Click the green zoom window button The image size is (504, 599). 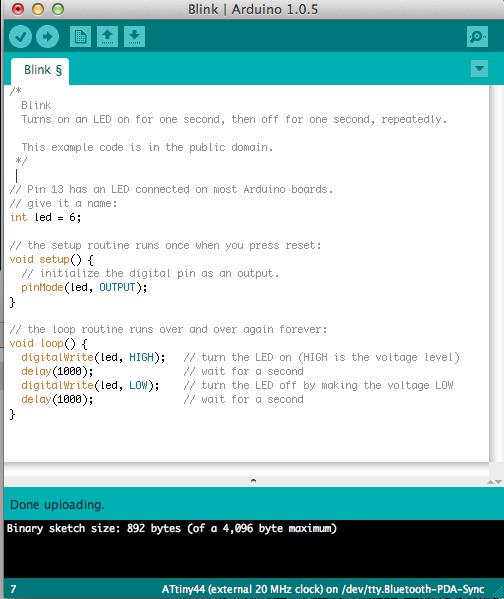[x=58, y=9]
